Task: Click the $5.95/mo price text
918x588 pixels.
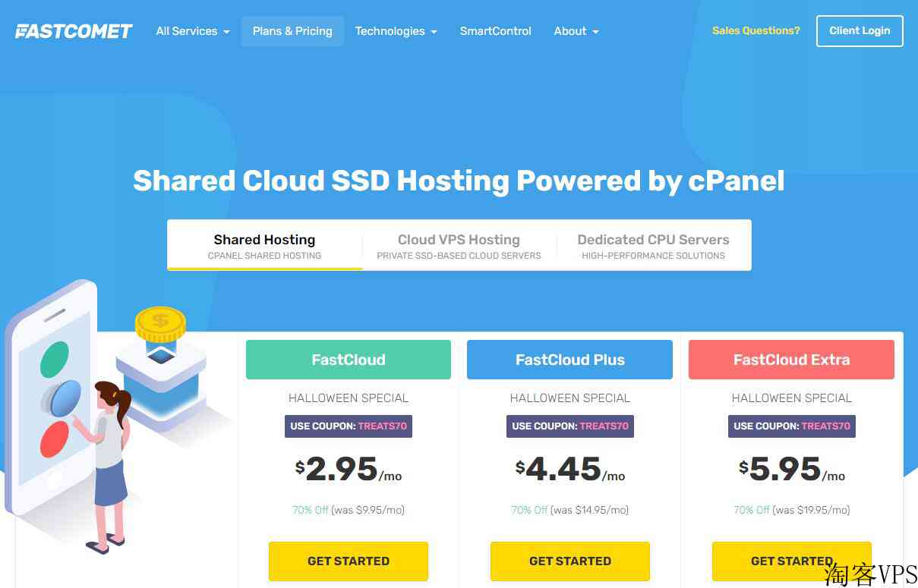Action: [x=792, y=470]
